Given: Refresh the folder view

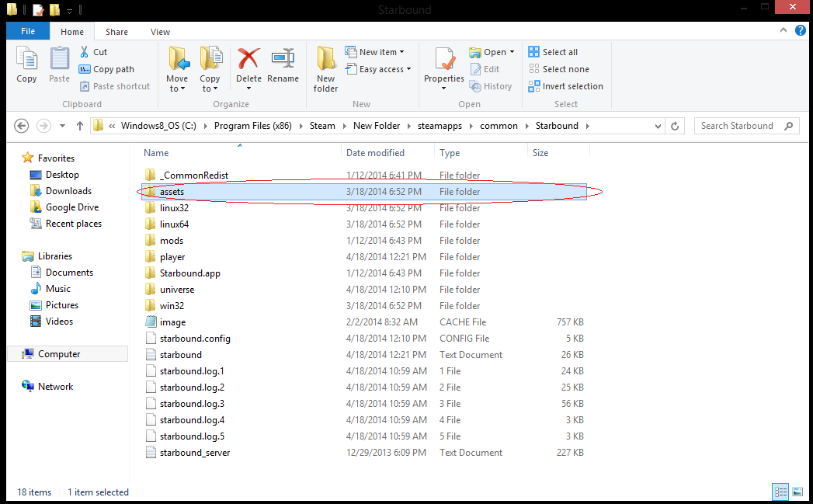Looking at the screenshot, I should (x=675, y=126).
